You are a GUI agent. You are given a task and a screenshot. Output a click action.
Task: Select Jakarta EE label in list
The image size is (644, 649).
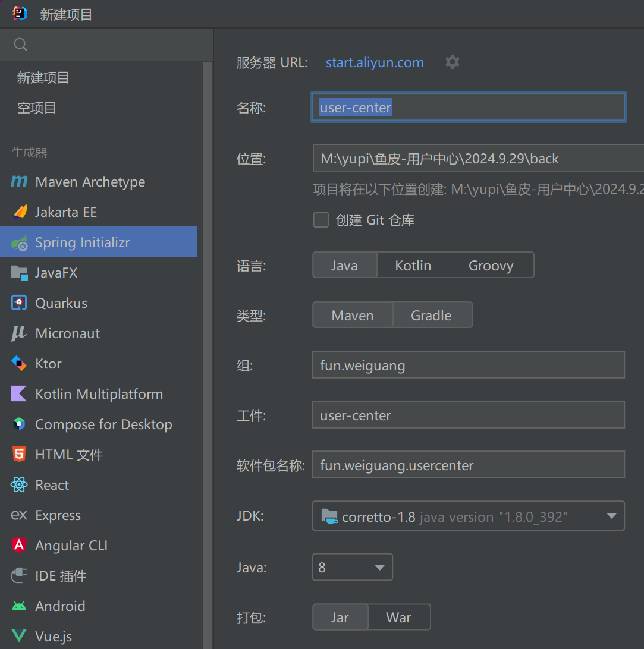(66, 212)
